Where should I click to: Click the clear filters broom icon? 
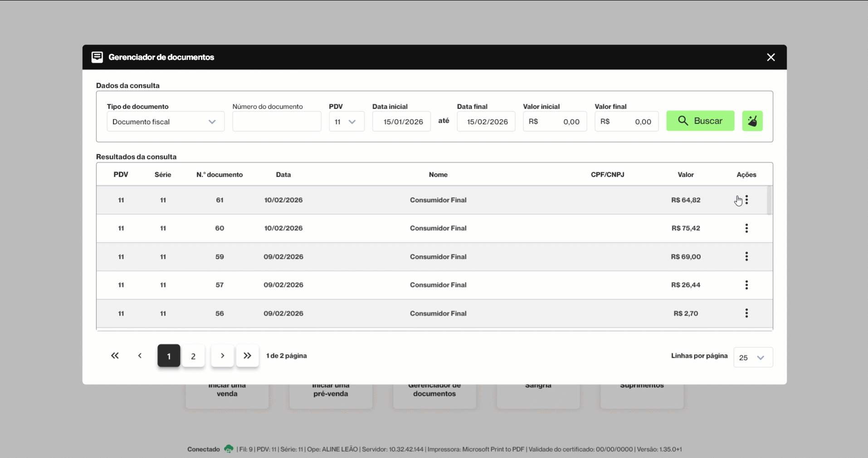(752, 121)
